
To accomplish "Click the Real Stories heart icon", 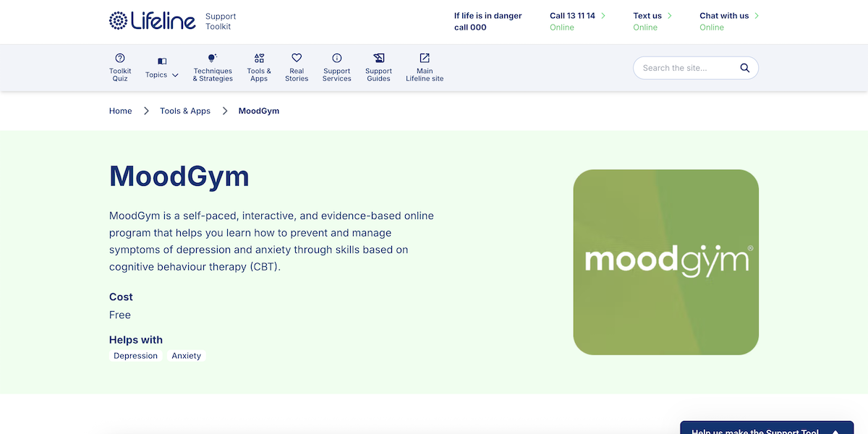I will 297,58.
